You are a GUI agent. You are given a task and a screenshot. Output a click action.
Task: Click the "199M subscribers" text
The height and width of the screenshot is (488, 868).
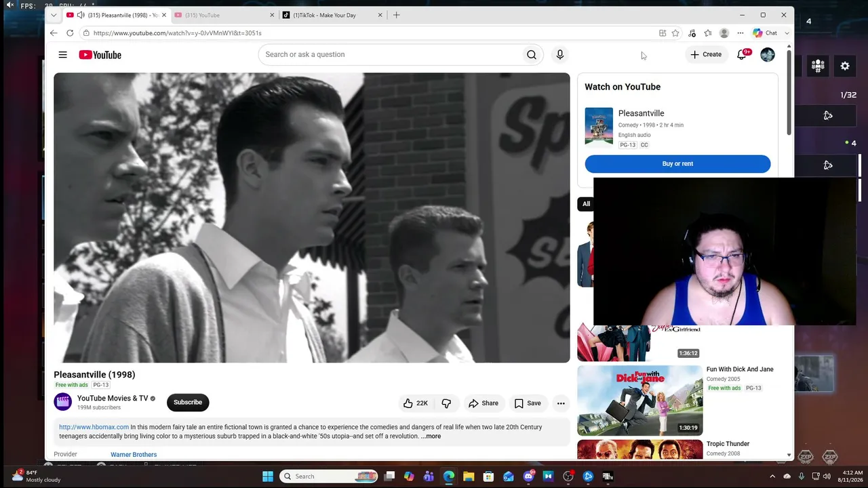[99, 408]
